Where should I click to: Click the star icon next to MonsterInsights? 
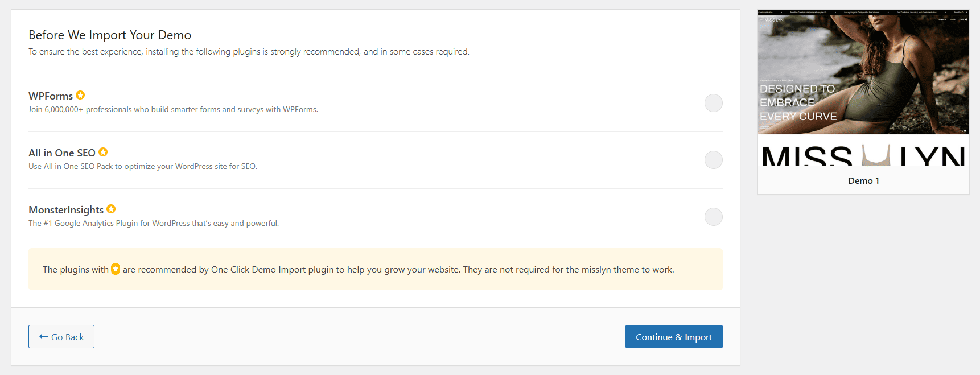coord(111,209)
